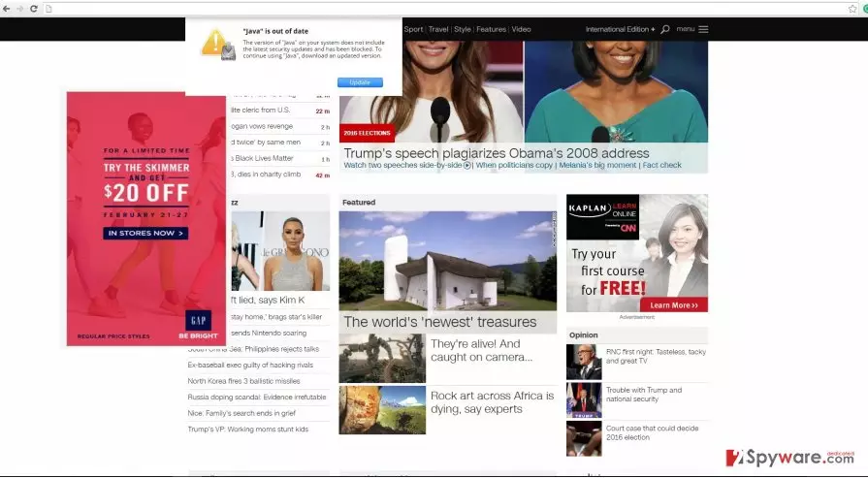
Task: Expand the International Edition dropdown
Action: 620,29
